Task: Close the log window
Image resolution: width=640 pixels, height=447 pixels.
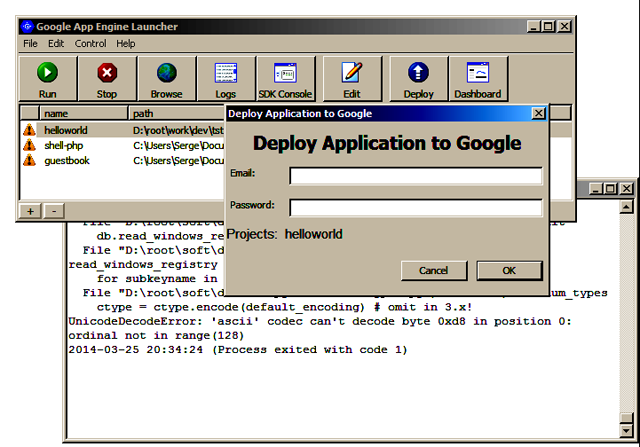Action: (x=627, y=189)
